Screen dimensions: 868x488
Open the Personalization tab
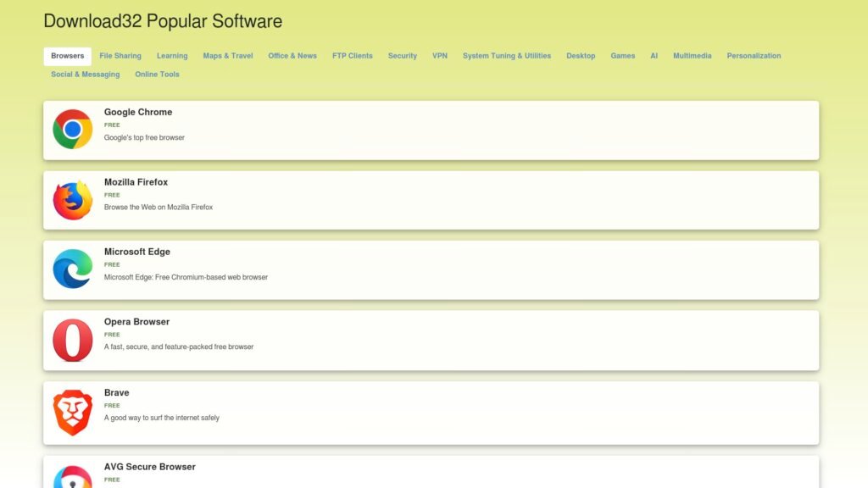(x=754, y=56)
